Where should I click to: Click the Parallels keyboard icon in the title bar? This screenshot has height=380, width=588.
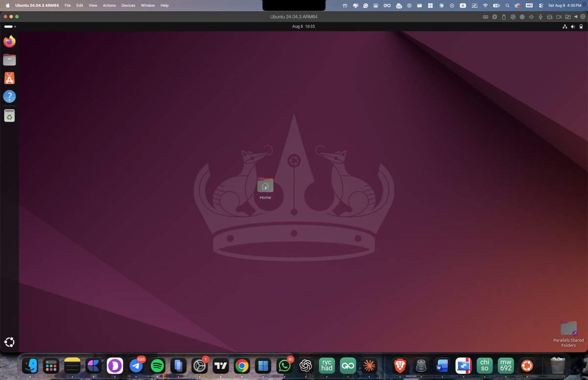coord(486,17)
